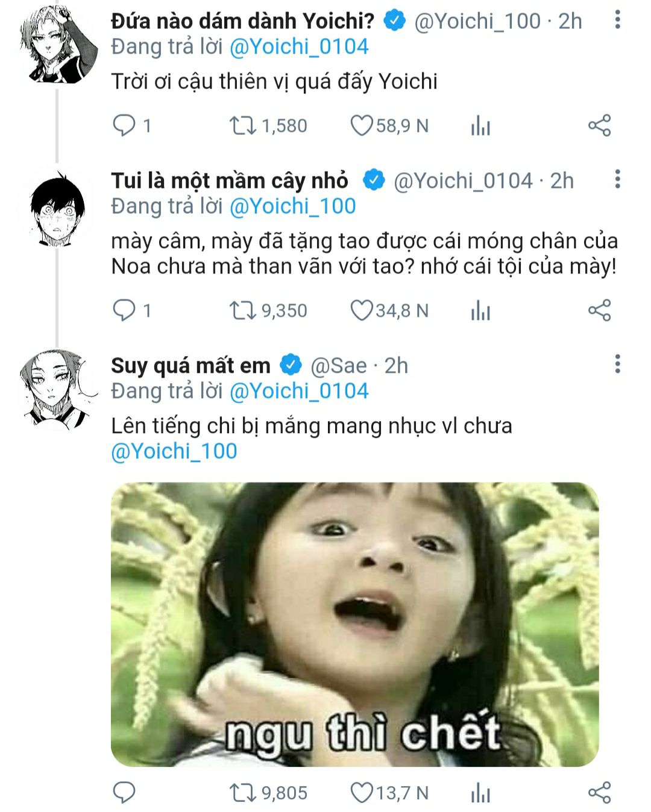Share the @Yoichi_0104 tweet
651x812 pixels.
pyautogui.click(x=599, y=310)
